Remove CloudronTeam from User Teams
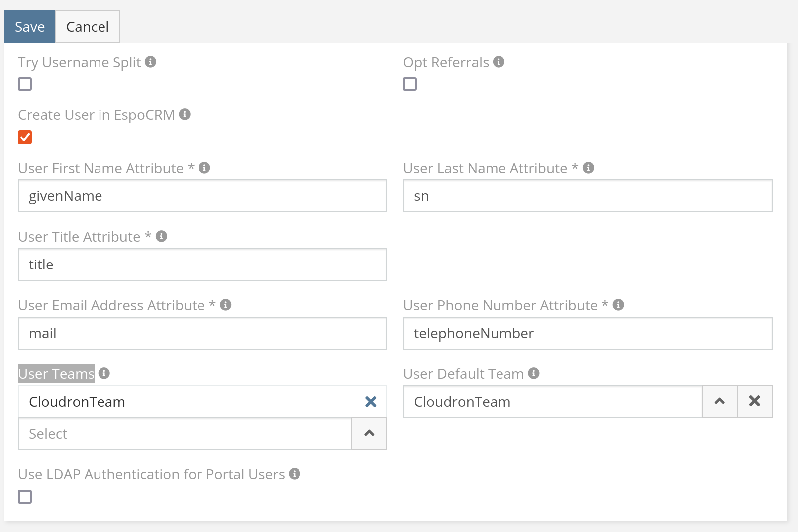 370,402
